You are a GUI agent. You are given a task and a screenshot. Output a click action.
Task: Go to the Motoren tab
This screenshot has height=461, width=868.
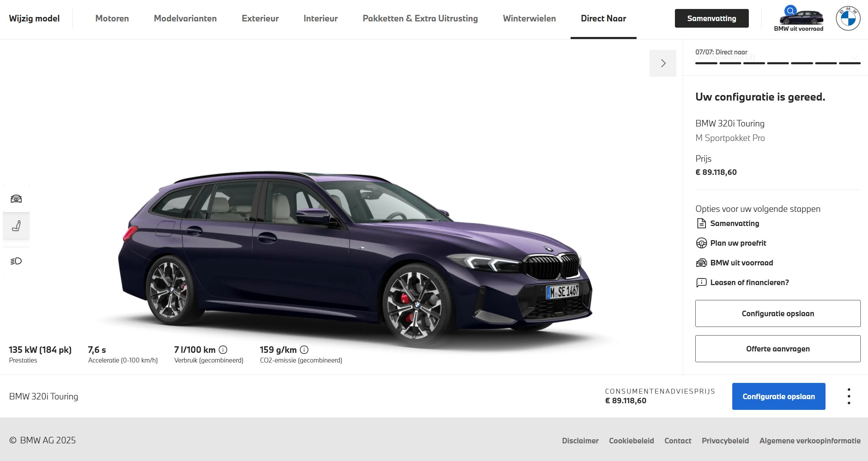tap(112, 18)
